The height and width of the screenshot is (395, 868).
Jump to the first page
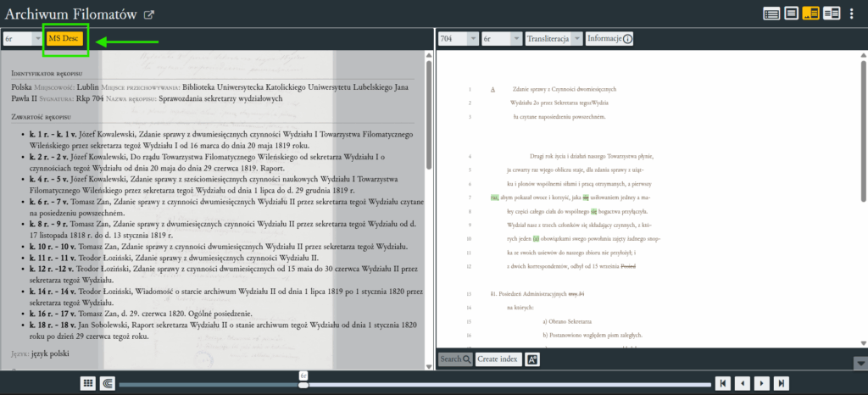pyautogui.click(x=723, y=383)
